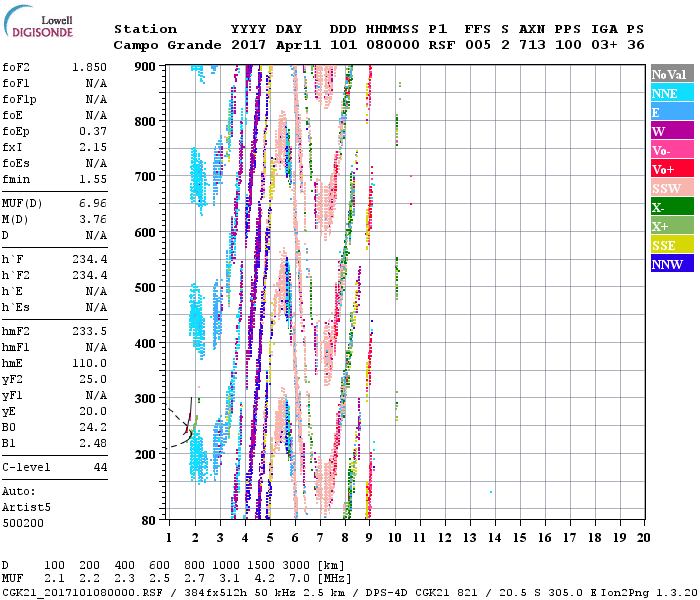
Task: Click the blue NNW legend swatch
Action: 671,264
